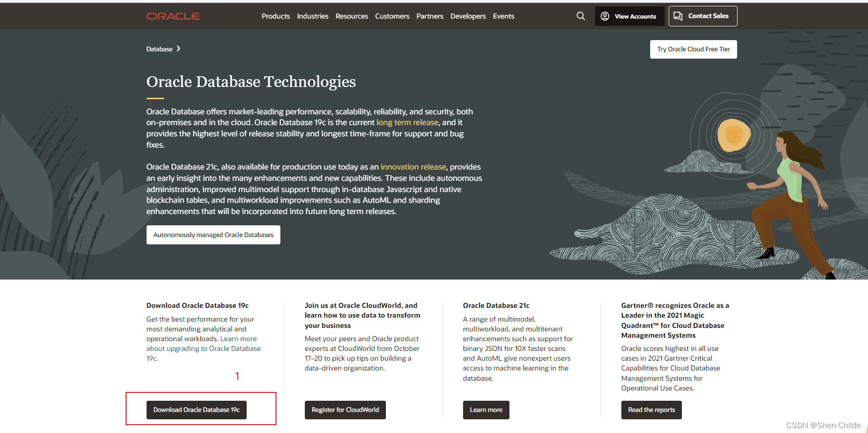Open the Products menu

(275, 16)
